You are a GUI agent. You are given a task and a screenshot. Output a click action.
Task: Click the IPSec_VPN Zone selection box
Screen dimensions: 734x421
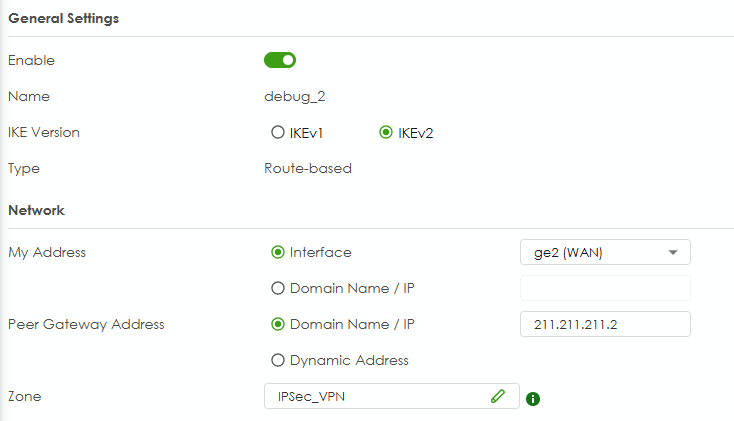point(380,396)
